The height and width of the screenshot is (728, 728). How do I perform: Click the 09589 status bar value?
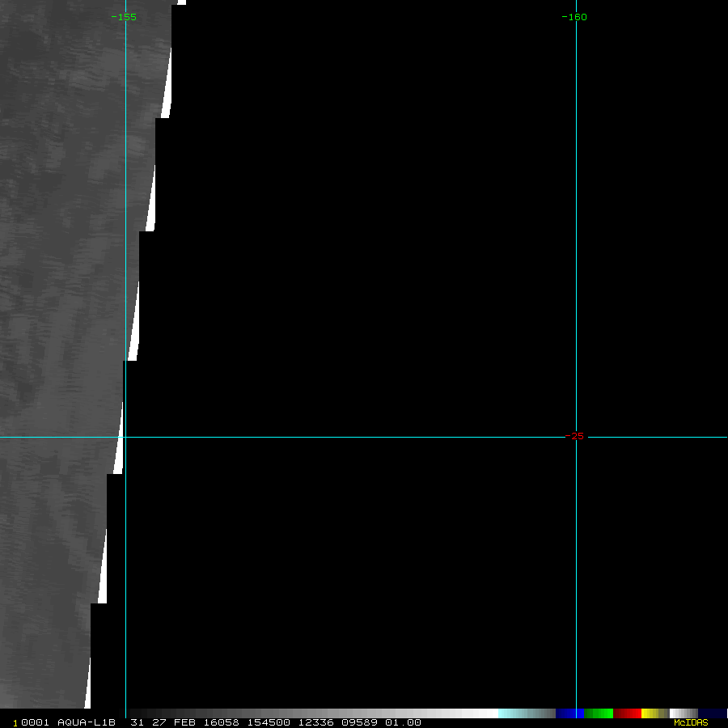coord(360,722)
